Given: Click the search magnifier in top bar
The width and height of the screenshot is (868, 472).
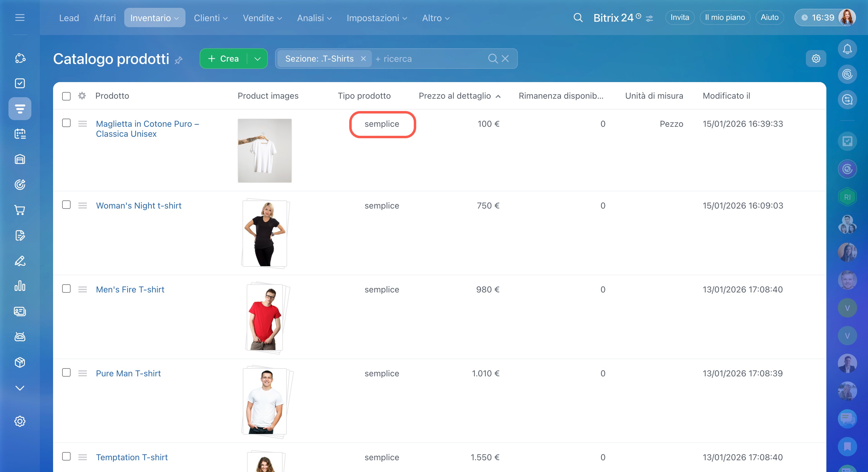Looking at the screenshot, I should [x=578, y=18].
